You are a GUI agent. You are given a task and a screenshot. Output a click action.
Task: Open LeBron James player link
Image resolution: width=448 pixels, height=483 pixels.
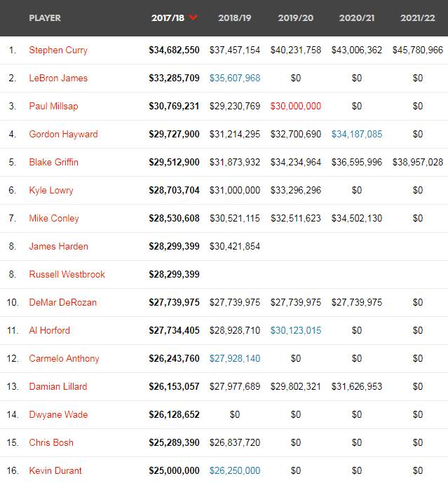(58, 78)
